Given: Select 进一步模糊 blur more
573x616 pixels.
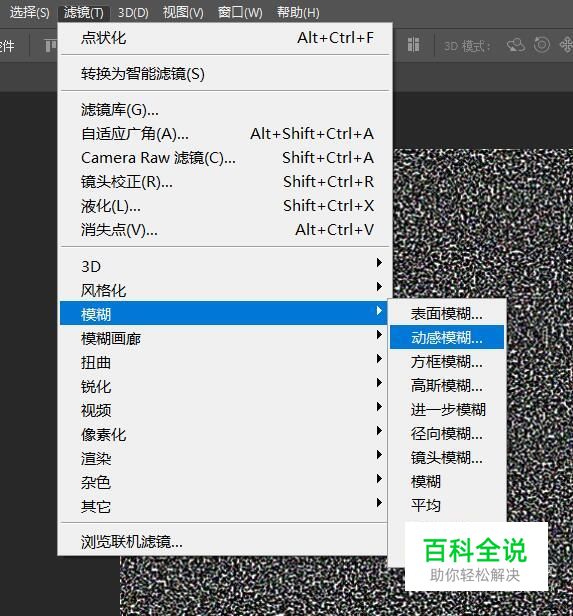Looking at the screenshot, I should click(447, 409).
